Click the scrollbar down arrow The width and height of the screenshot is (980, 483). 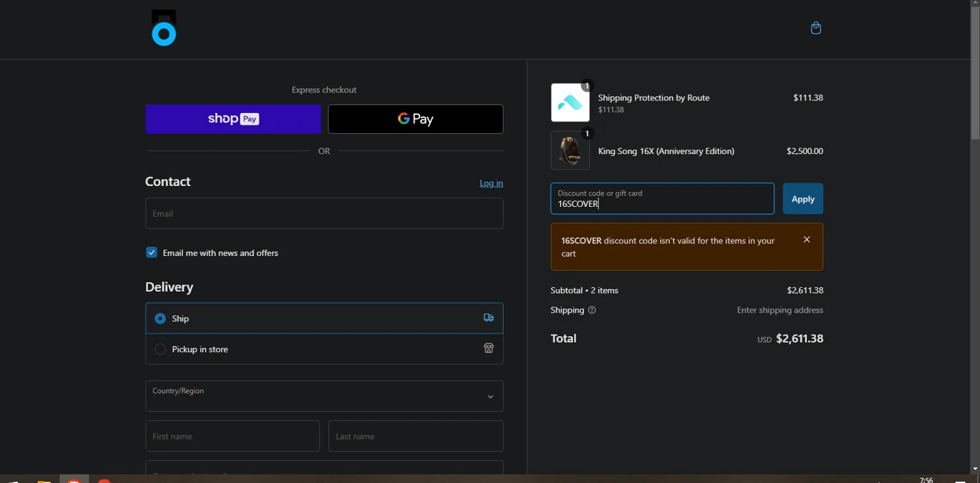click(975, 469)
